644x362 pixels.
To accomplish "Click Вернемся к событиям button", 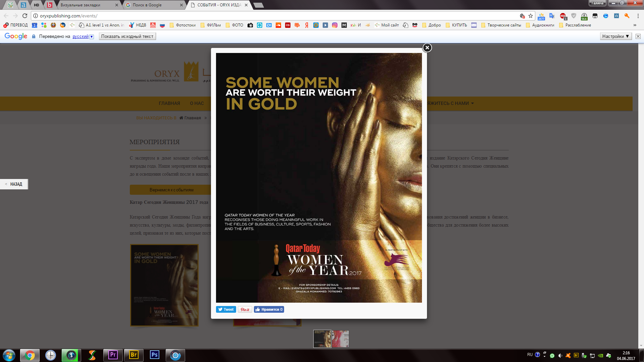I will pyautogui.click(x=171, y=190).
